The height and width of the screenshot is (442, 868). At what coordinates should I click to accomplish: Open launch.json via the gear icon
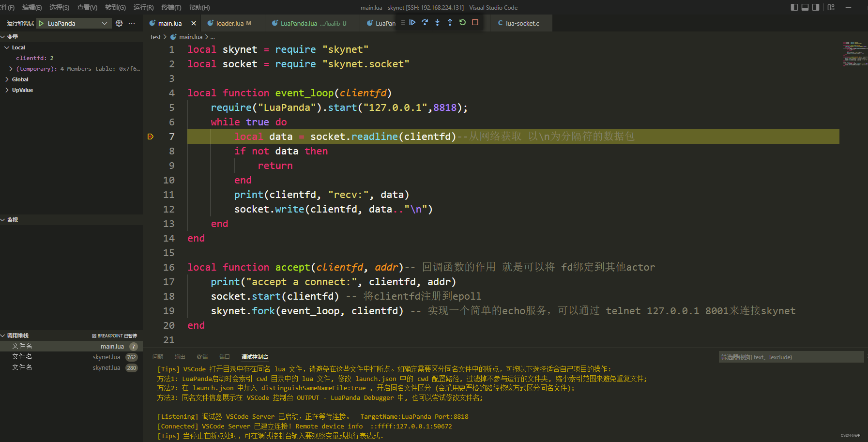(119, 23)
